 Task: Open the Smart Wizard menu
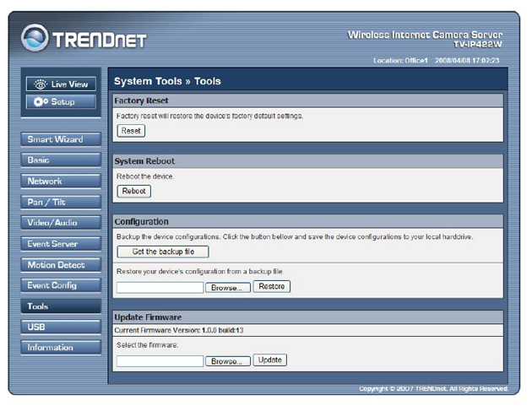(61, 139)
